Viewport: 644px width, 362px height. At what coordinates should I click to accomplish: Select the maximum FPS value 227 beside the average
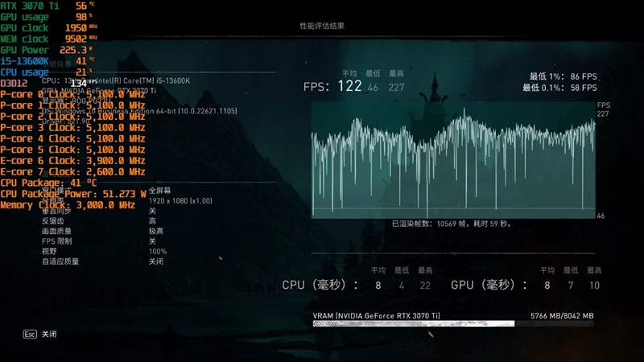tap(396, 88)
